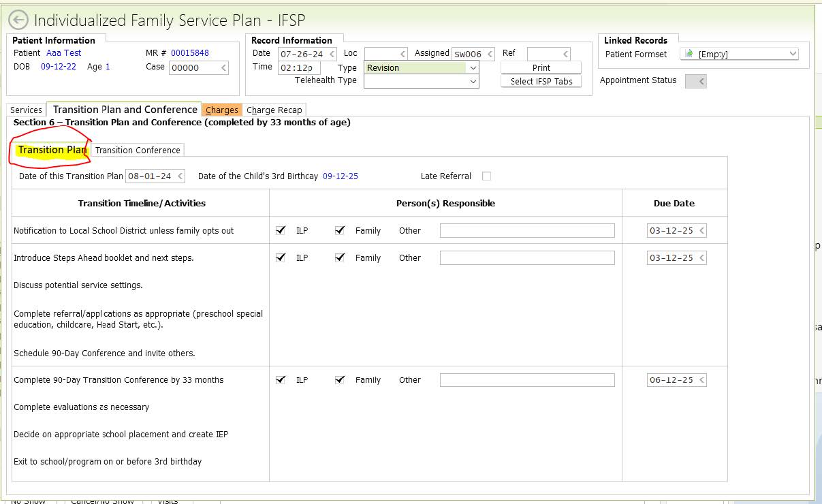This screenshot has width=822, height=504.
Task: Open the Ref field lookup arrow
Action: tap(565, 54)
